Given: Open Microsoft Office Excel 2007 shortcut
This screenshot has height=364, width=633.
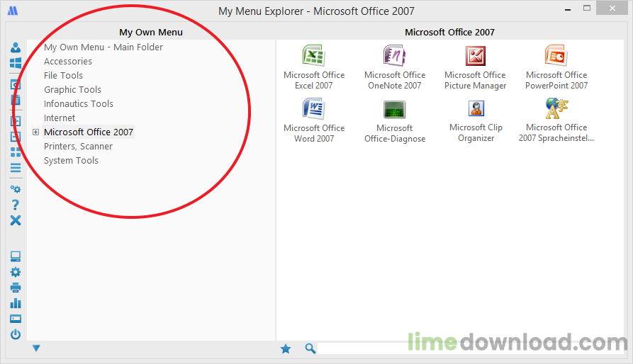Looking at the screenshot, I should (314, 67).
